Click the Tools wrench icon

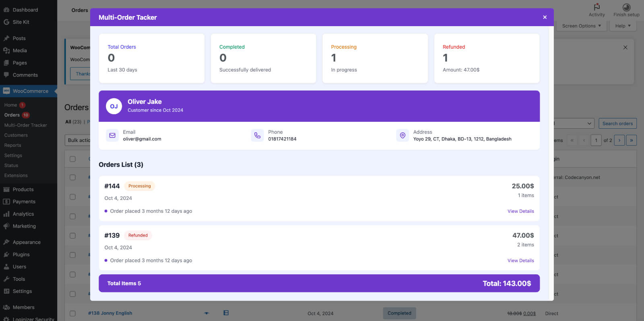[6, 279]
